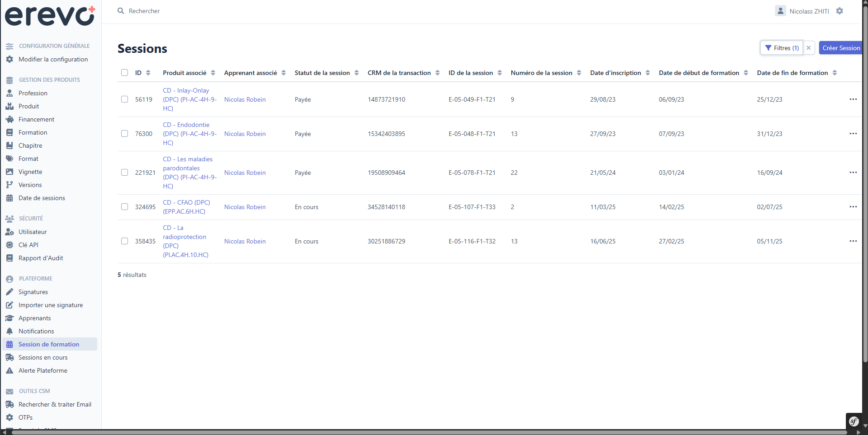This screenshot has width=868, height=435.
Task: Open CD - Inlay-Onlay product link
Action: 190,99
